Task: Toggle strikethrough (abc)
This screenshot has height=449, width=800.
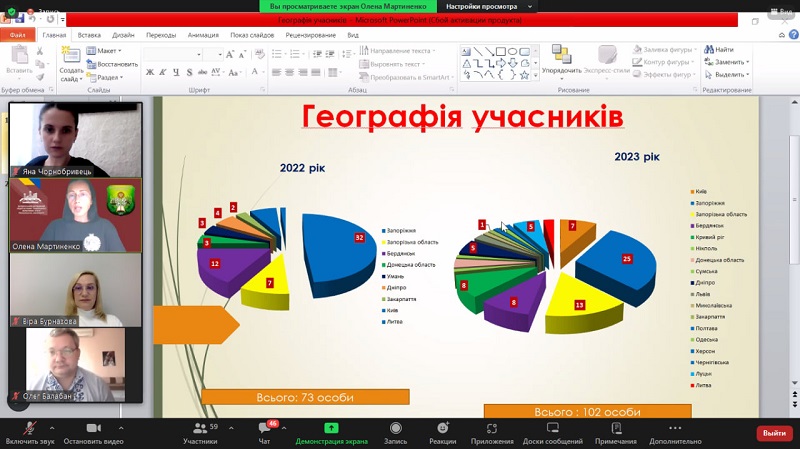Action: [x=203, y=72]
